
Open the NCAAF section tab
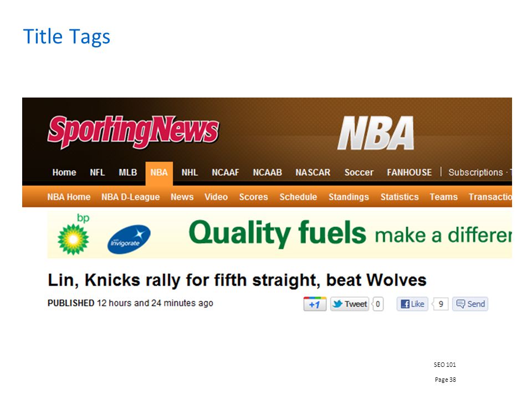point(226,172)
